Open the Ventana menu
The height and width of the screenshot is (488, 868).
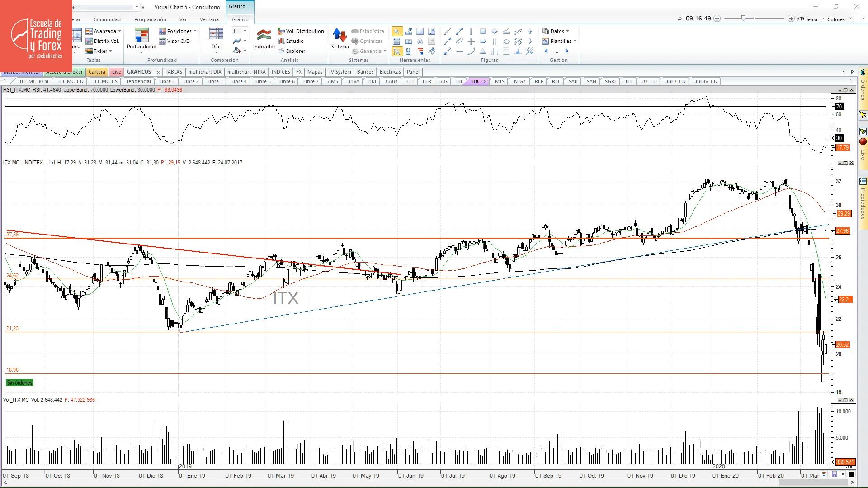pyautogui.click(x=209, y=19)
